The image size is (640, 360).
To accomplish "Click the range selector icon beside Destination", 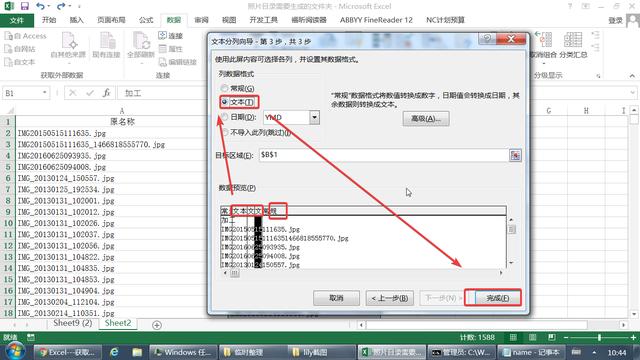I will pos(515,156).
